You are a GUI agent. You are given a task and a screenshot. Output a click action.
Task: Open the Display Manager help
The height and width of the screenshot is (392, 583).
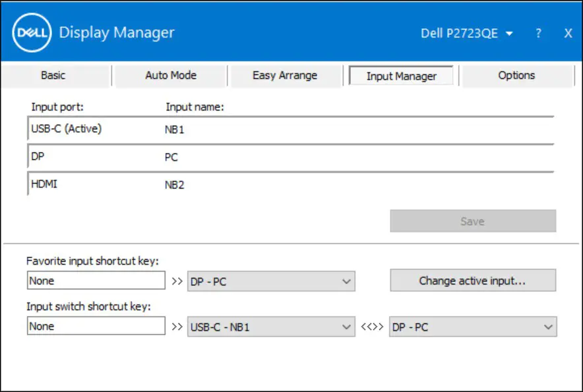[539, 32]
